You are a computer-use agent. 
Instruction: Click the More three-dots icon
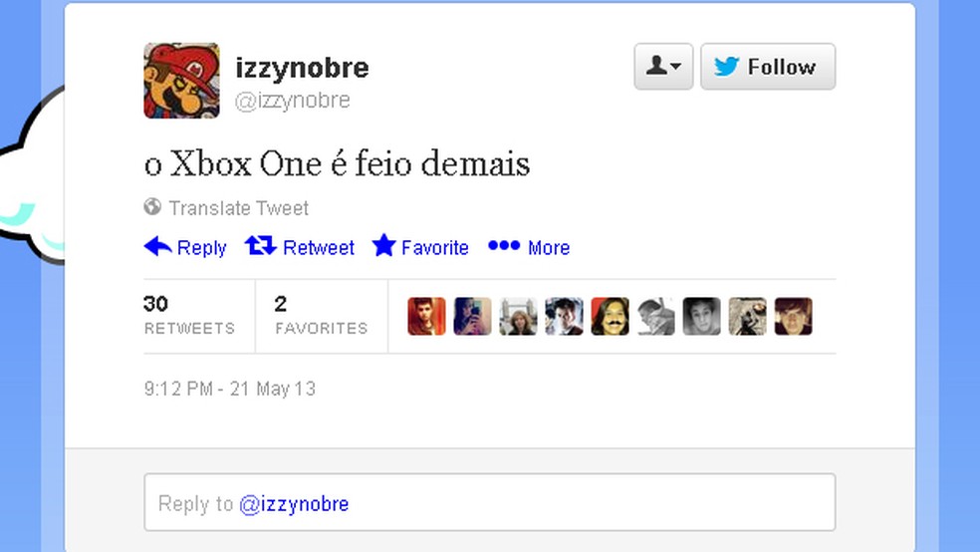pyautogui.click(x=504, y=246)
